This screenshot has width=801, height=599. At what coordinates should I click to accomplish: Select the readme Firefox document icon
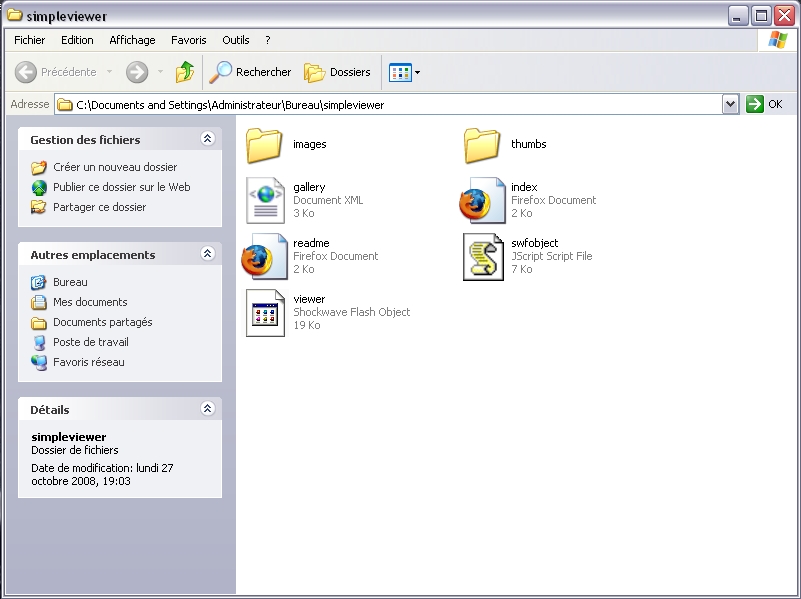262,257
